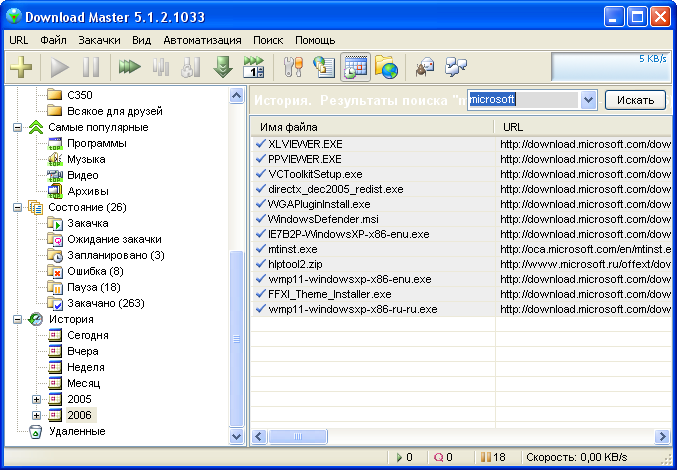Screen dimensions: 677x470
Task: Click the Start all downloads green arrows icon
Action: click(x=130, y=67)
